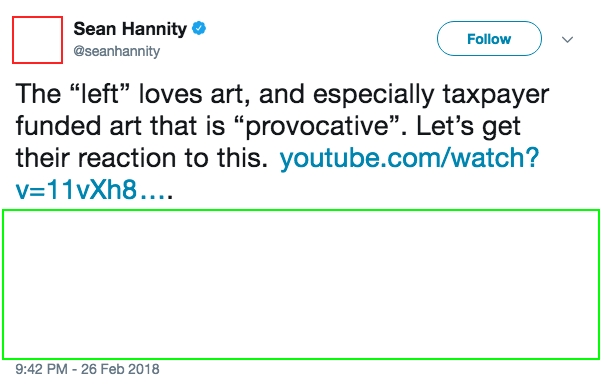This screenshot has width=604, height=389.
Task: Visit the @seanhannity handle
Action: [x=116, y=51]
